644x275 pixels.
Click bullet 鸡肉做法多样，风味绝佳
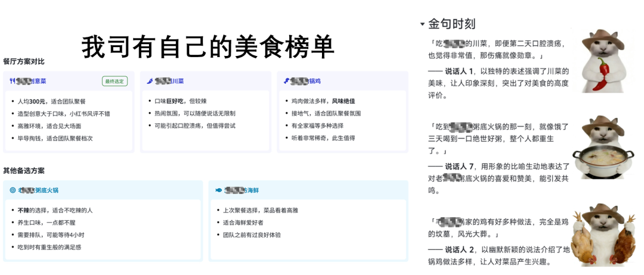323,101
